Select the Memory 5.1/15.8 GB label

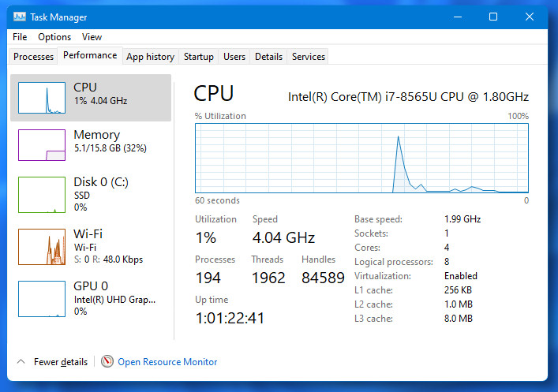[110, 148]
